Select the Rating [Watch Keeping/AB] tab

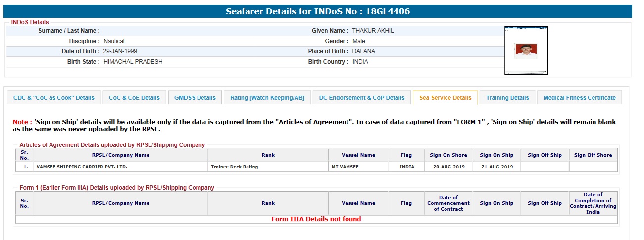point(267,98)
